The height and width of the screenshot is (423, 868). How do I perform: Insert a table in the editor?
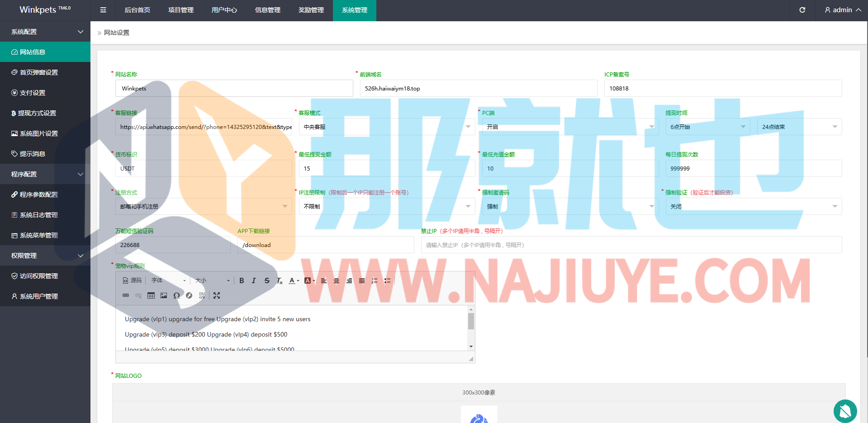tap(151, 295)
